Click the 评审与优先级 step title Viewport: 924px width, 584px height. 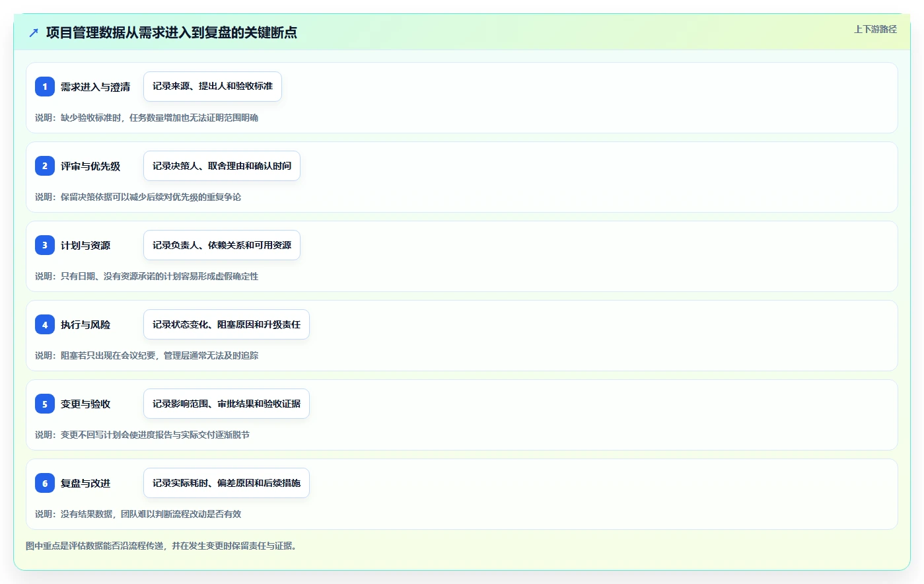pos(90,166)
